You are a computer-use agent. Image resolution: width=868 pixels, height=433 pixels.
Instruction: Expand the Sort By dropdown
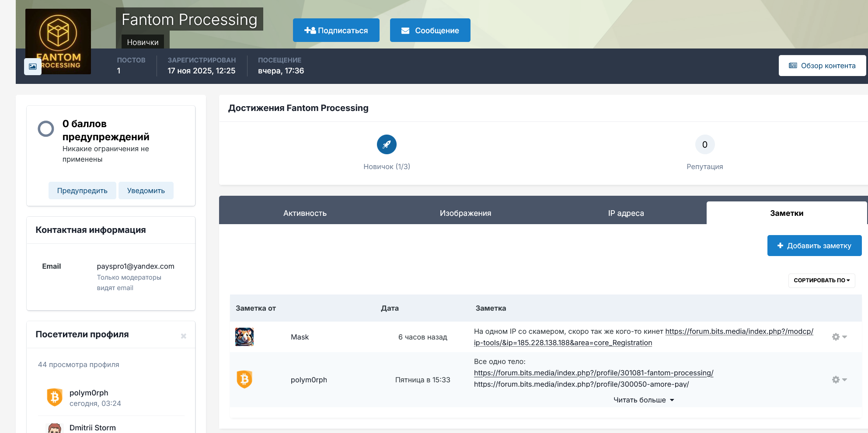pos(821,281)
